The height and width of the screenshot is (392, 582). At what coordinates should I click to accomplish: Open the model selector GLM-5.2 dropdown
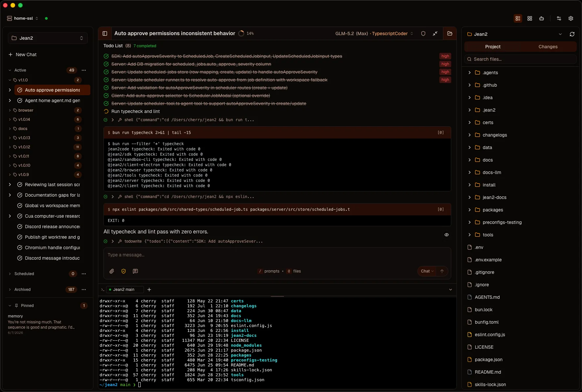coord(374,33)
